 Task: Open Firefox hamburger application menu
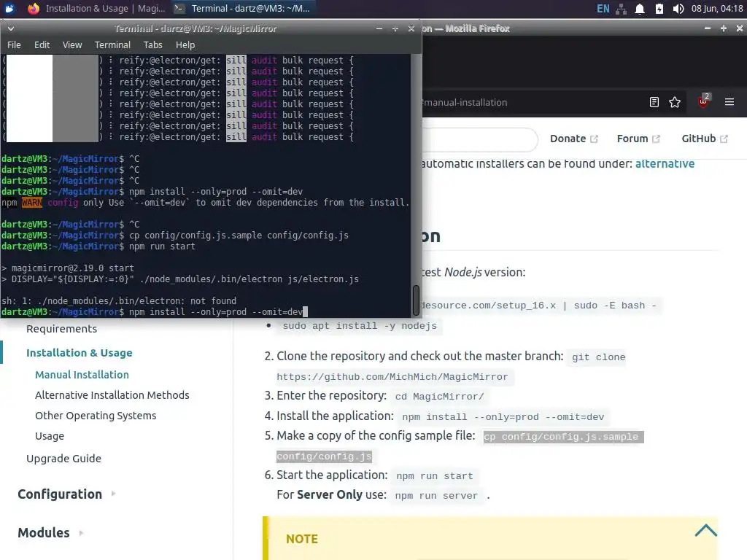click(x=729, y=102)
